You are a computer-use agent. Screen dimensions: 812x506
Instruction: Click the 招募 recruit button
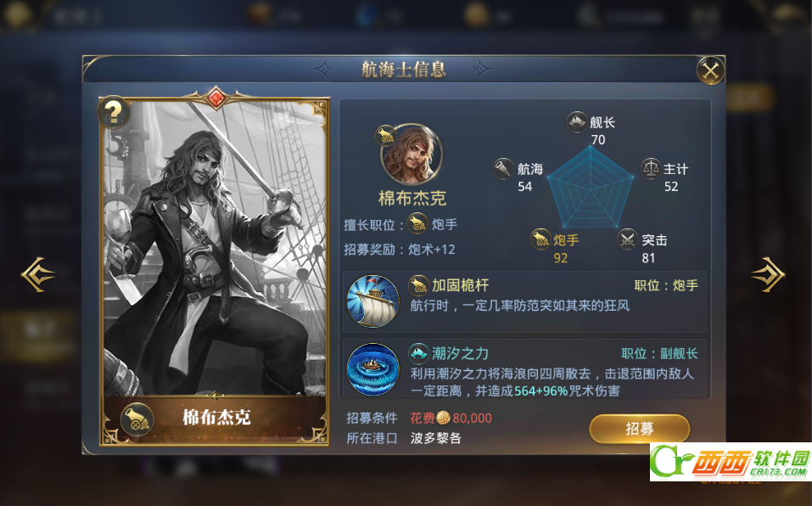640,429
